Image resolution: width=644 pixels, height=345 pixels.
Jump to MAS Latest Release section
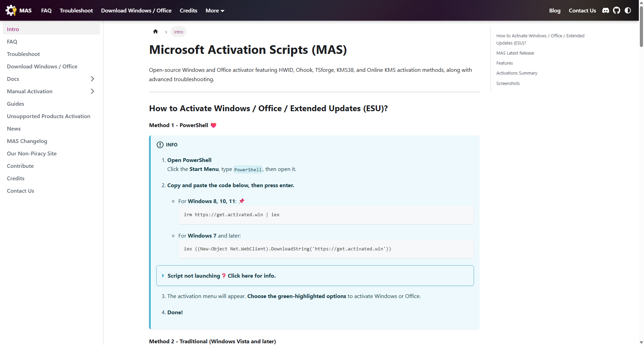(515, 53)
